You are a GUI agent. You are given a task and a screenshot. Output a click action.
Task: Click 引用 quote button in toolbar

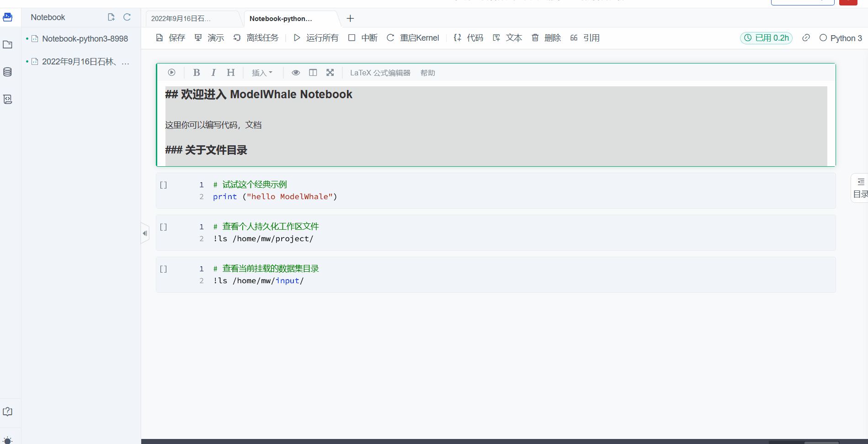(x=585, y=38)
